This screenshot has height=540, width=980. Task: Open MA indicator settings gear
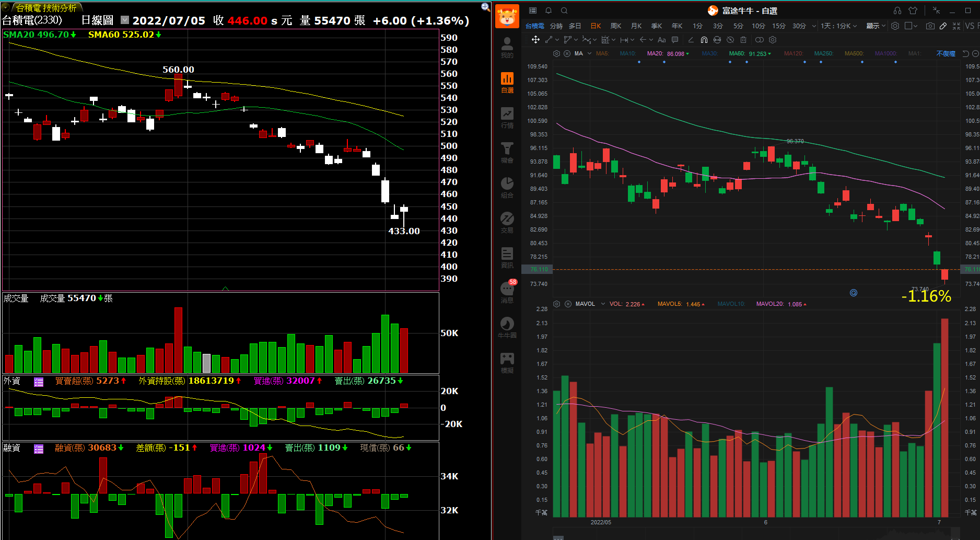click(x=556, y=54)
